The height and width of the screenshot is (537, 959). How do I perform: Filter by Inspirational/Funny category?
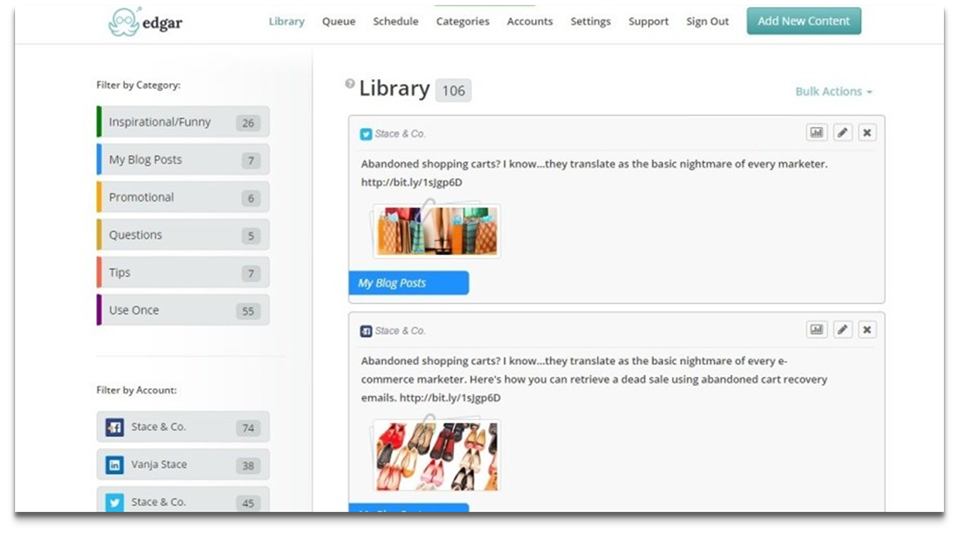tap(183, 122)
